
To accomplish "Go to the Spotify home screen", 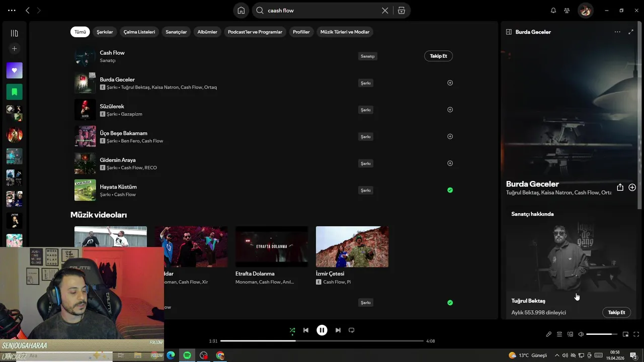I will pyautogui.click(x=241, y=10).
